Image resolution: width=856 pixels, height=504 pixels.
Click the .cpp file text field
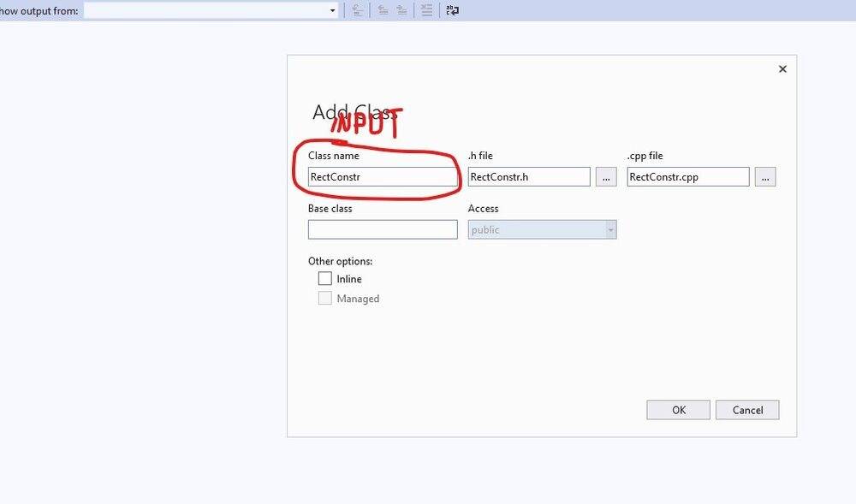pos(688,177)
